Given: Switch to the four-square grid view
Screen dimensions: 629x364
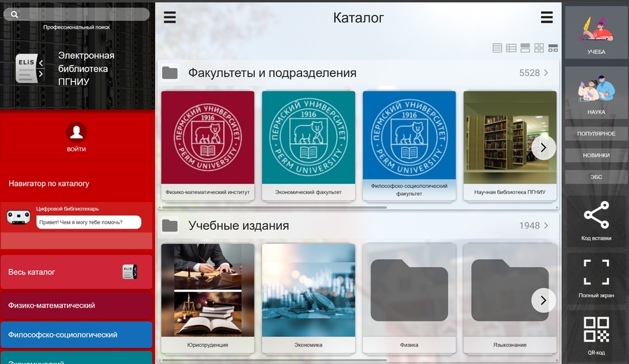Looking at the screenshot, I should point(539,48).
